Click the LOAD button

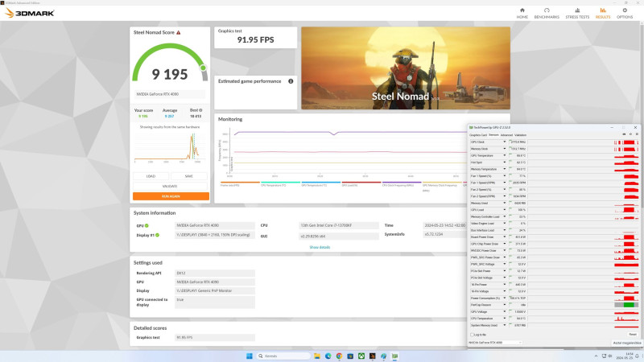151,176
